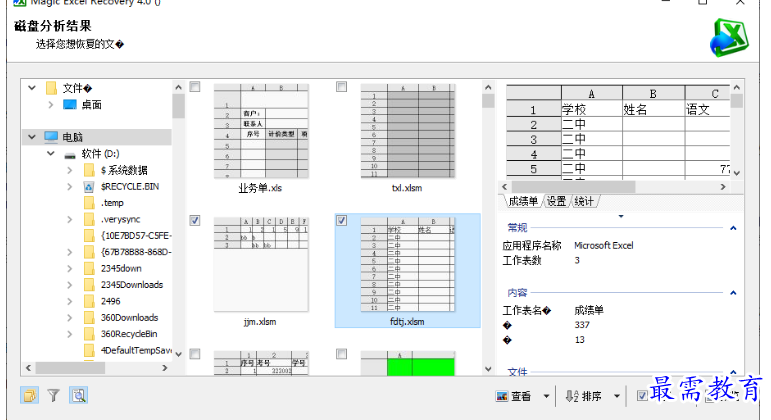Screen dimensions: 771x420
Task: Click cell 学校 in preview sheet
Action: (592, 109)
